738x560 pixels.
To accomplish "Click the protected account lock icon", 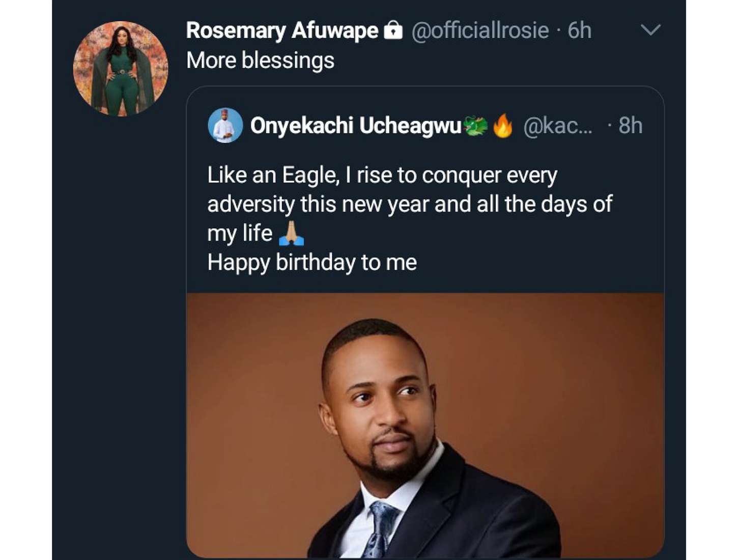I will pyautogui.click(x=392, y=31).
